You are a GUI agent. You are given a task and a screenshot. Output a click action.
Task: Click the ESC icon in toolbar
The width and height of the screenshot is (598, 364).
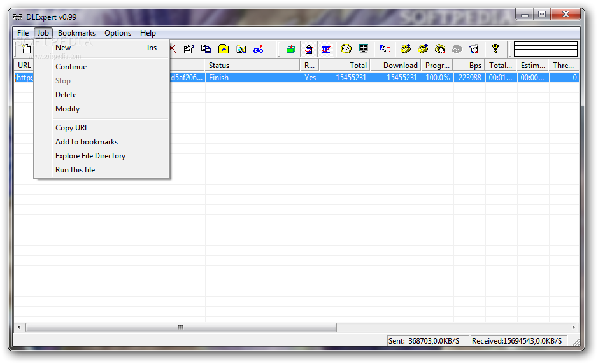[385, 49]
